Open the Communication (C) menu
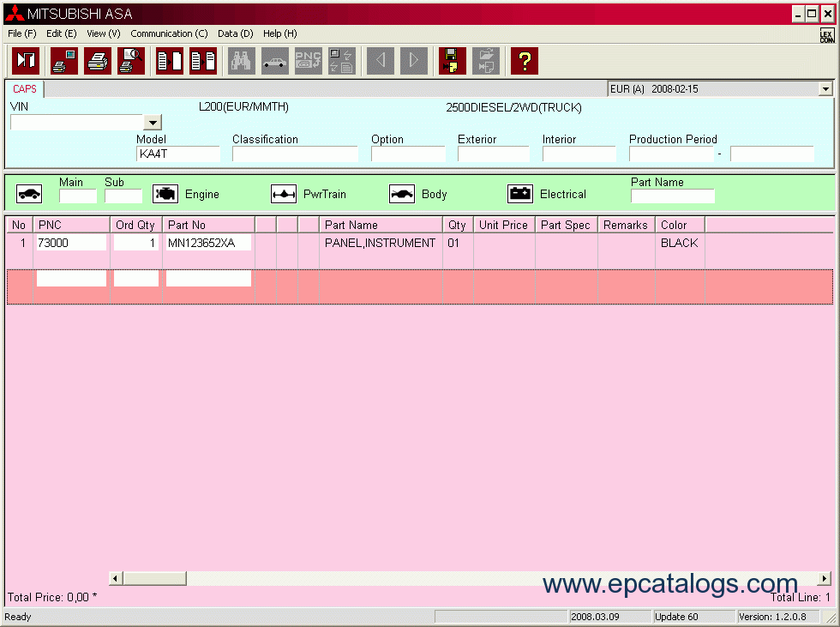The image size is (840, 627). point(169,33)
